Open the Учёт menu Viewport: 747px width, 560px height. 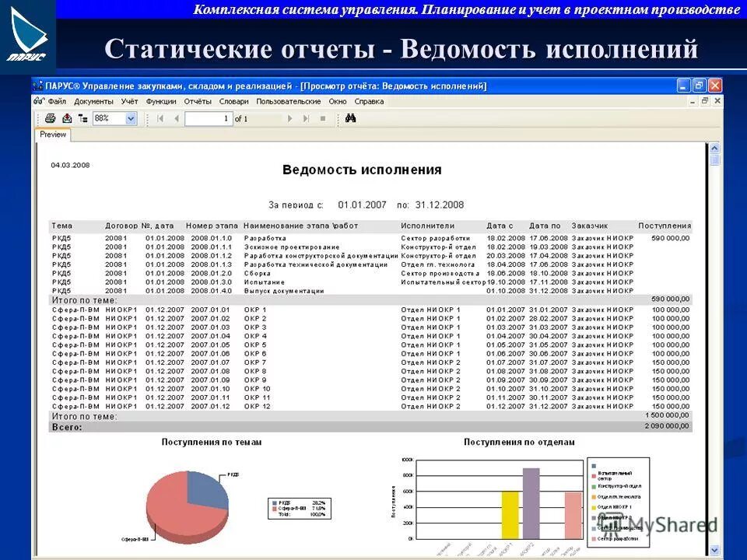130,101
